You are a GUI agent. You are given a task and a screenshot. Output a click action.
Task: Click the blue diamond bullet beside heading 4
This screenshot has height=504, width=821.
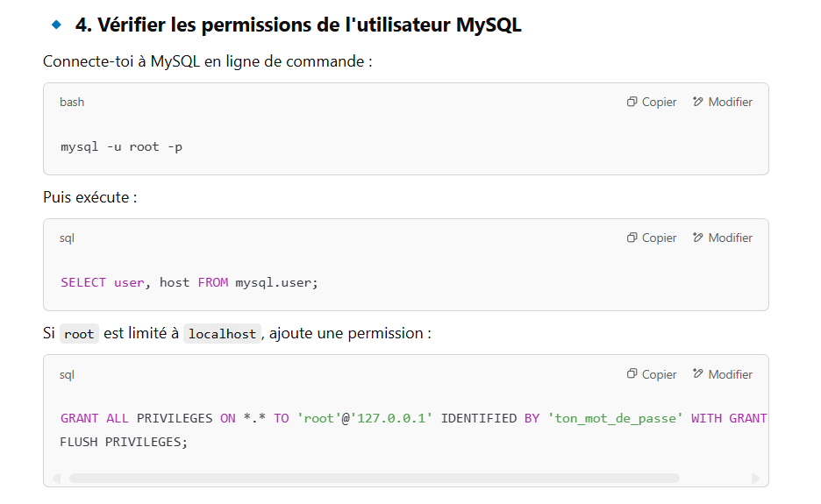pos(56,25)
